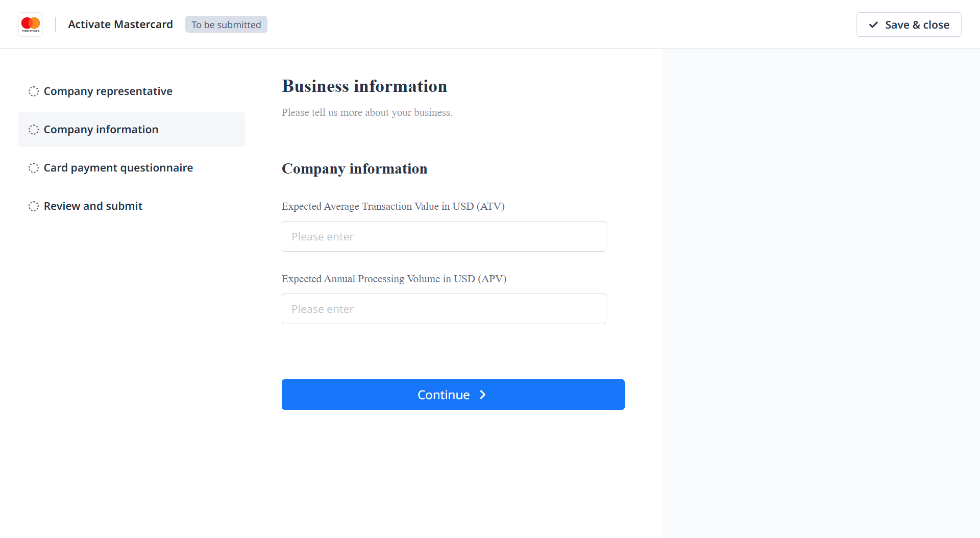
Task: Jump to the Review and submit step
Action: (x=93, y=206)
